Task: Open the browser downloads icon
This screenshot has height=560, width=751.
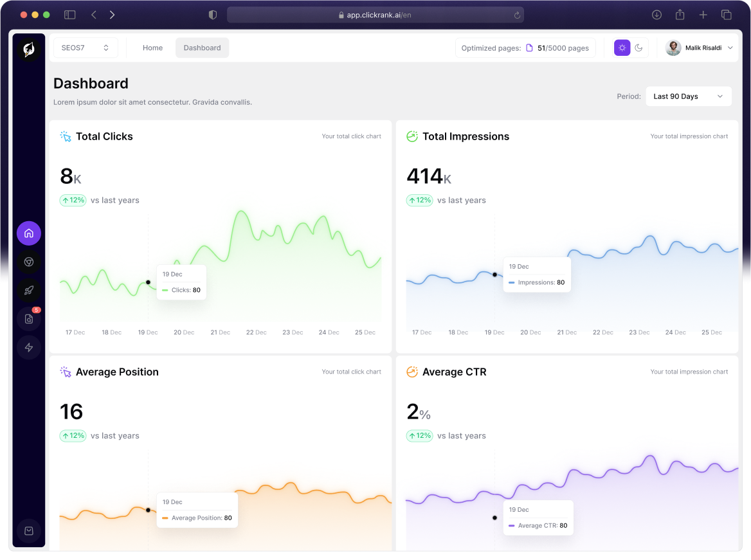Action: (656, 15)
